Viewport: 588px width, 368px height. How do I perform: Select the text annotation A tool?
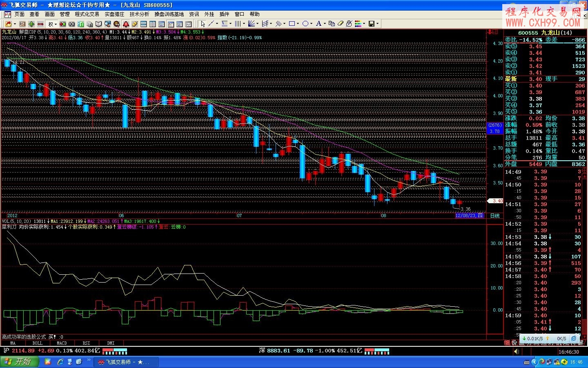318,24
